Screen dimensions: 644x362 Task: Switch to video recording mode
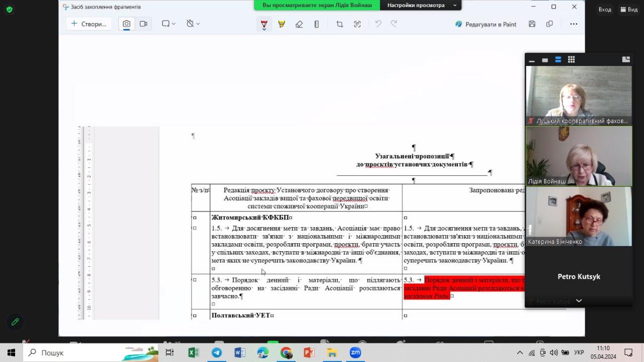click(x=143, y=24)
